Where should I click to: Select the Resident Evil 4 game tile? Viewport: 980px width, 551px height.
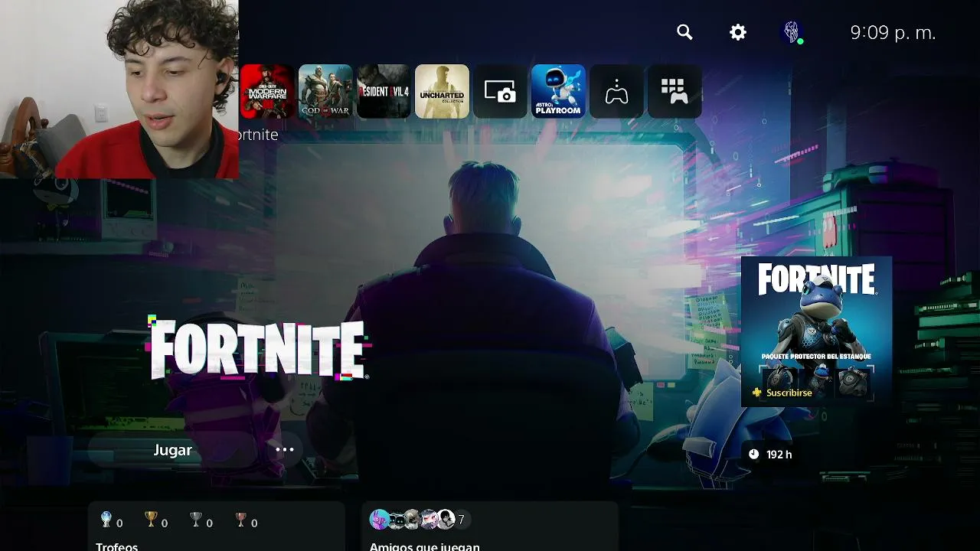pyautogui.click(x=384, y=91)
